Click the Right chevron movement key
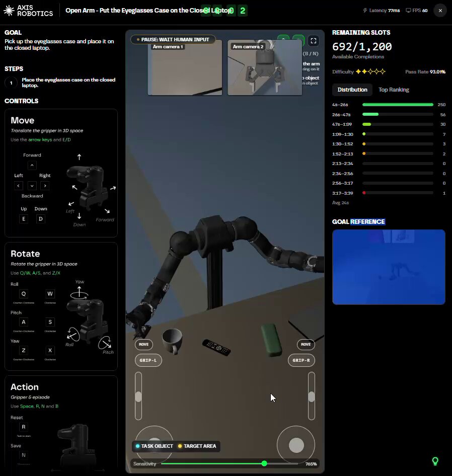 (x=45, y=186)
